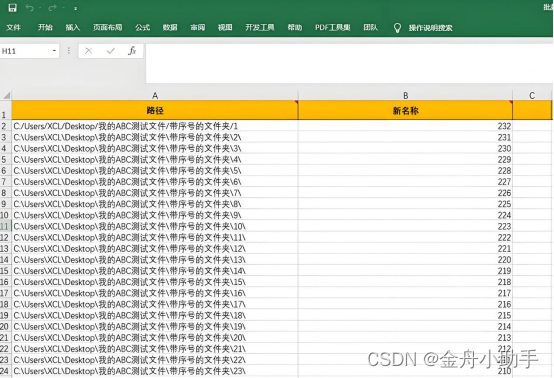Switch to the 帮助 ribbon tab
This screenshot has height=378, width=554.
point(295,28)
